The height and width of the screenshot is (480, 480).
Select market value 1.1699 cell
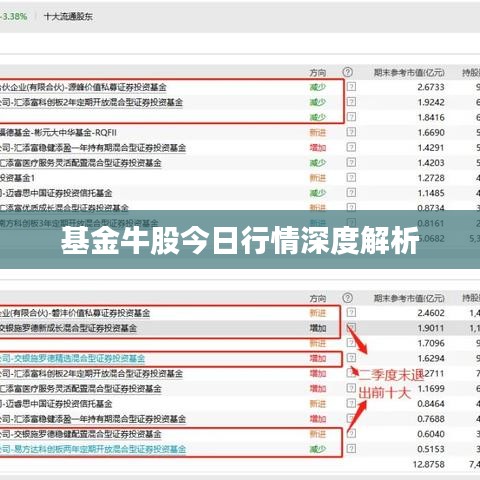click(x=431, y=389)
